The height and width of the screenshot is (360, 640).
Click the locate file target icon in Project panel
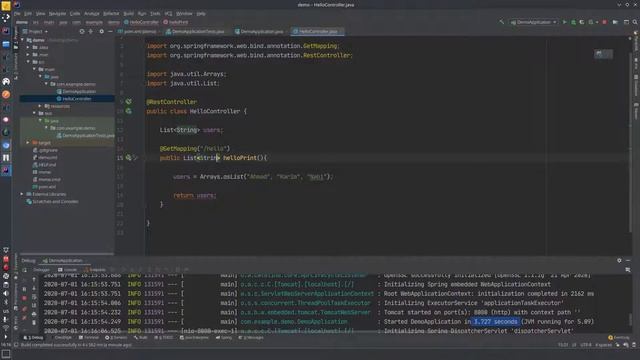point(82,31)
